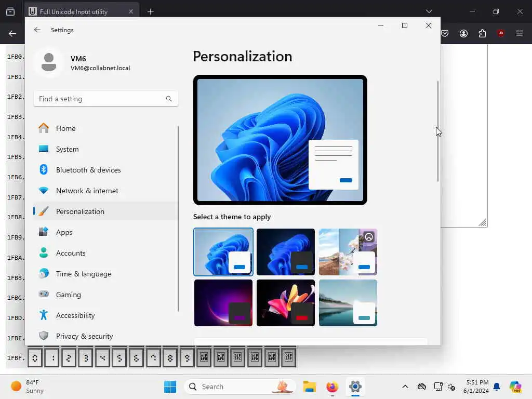Screen dimensions: 532x399
Task: Click the Settings window vertical scrollbar
Action: [437, 131]
